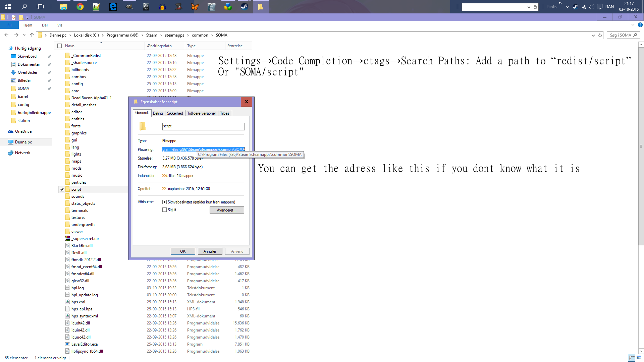Open Action Center notifications
The width and height of the screenshot is (644, 362).
[x=600, y=7]
